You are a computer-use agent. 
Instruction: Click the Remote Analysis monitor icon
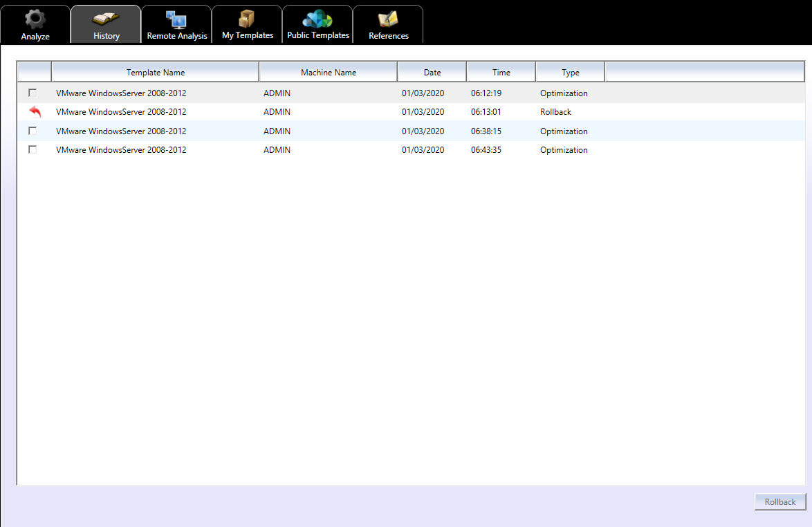[x=176, y=19]
